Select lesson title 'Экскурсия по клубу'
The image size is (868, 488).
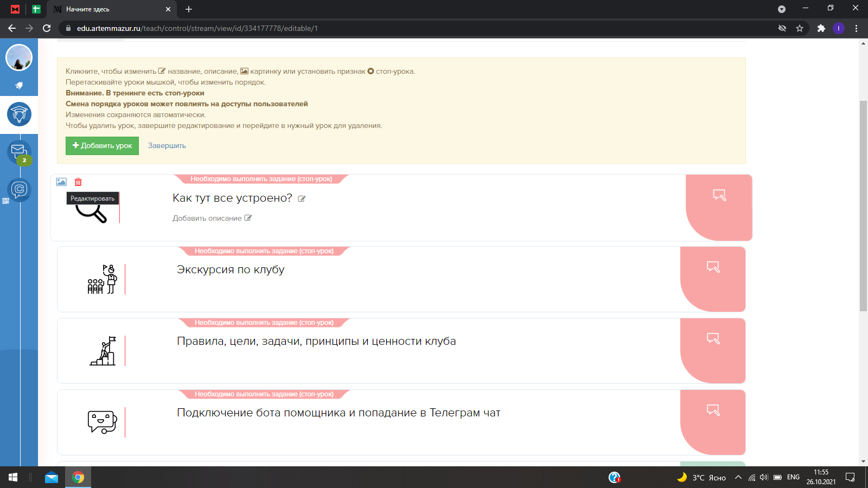(231, 269)
